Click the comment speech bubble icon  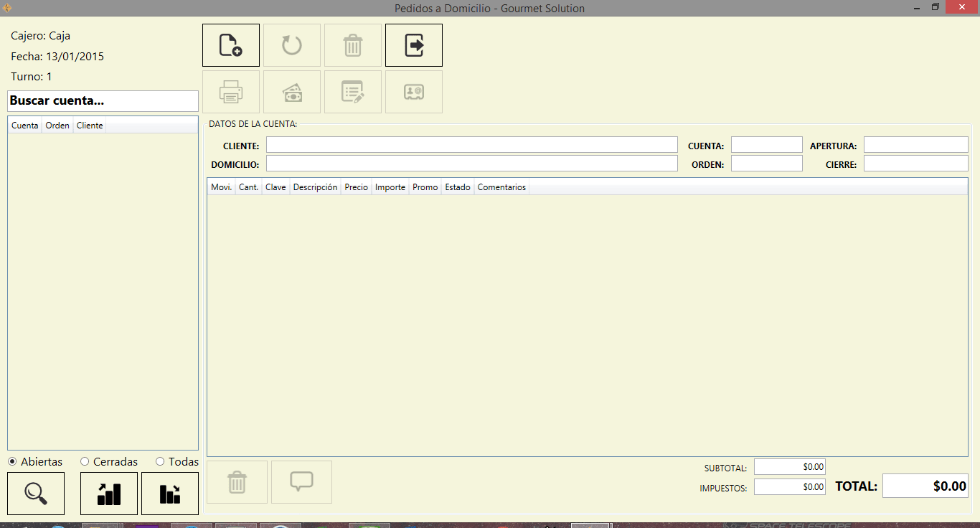301,481
